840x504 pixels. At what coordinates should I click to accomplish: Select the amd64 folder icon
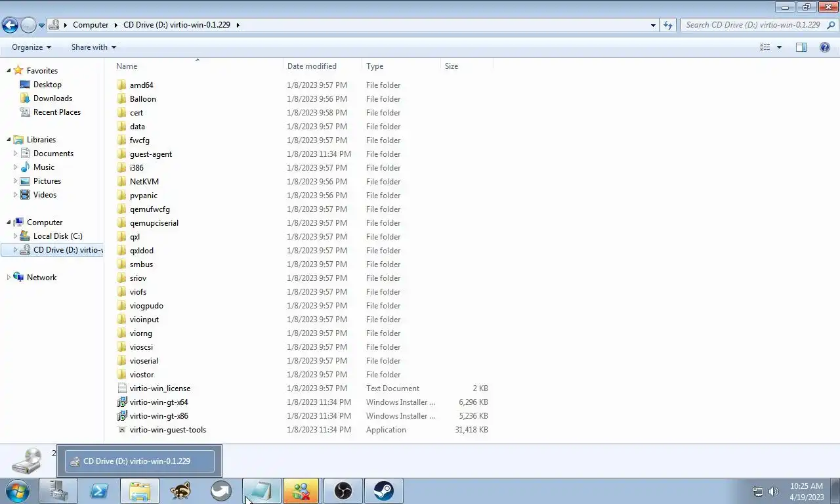121,85
